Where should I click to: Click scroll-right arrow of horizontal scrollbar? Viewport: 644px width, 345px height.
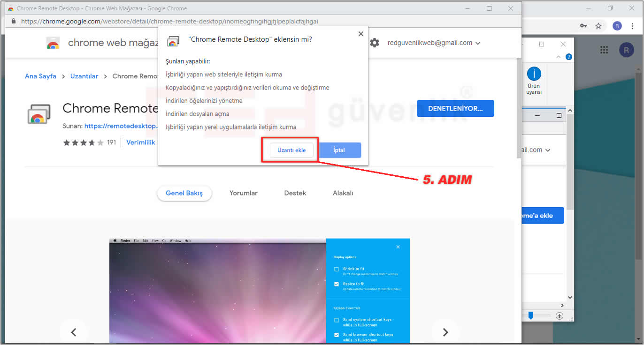(x=562, y=306)
